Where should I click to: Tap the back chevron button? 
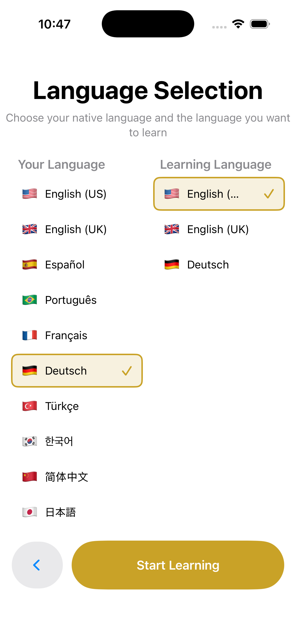tap(37, 565)
